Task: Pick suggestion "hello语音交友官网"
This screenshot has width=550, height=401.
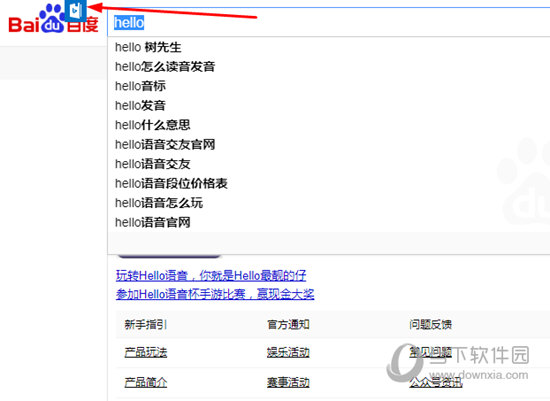Action: pos(165,144)
